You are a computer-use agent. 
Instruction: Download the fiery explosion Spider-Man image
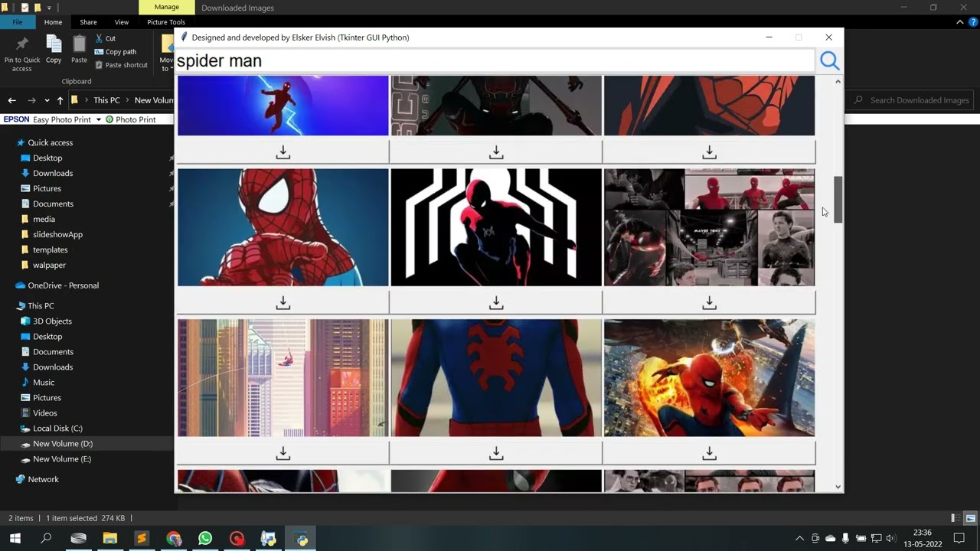tap(709, 453)
